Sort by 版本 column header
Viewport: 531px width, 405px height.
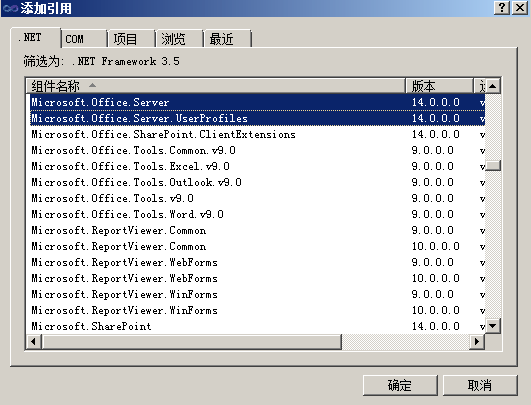click(x=439, y=86)
